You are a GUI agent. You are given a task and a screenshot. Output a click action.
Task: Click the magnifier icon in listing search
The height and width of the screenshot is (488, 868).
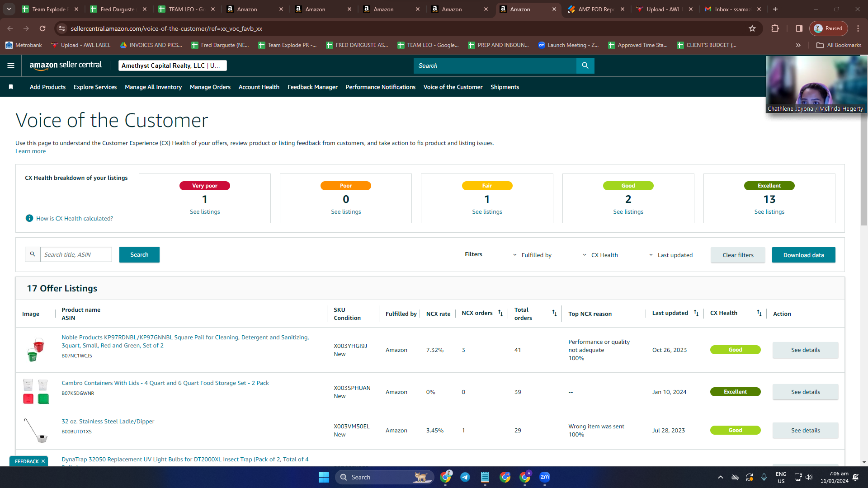click(x=33, y=254)
